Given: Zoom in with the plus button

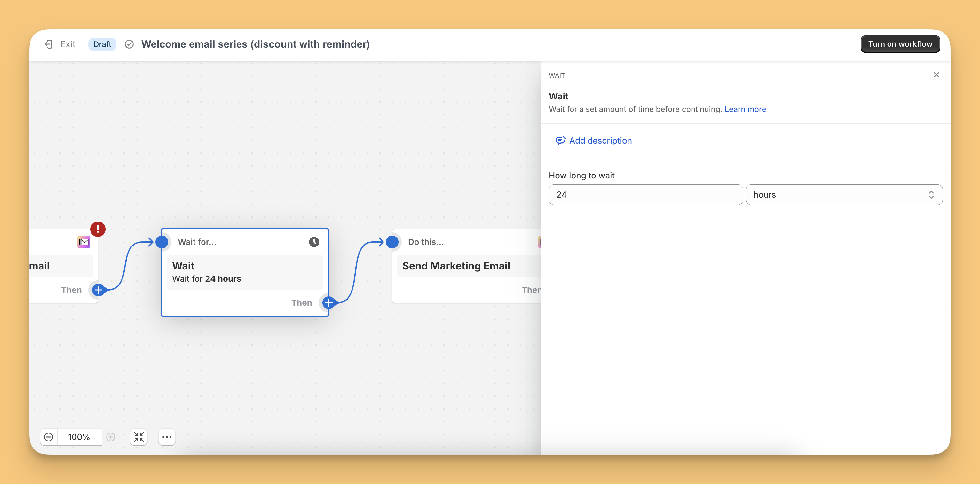Looking at the screenshot, I should click(x=111, y=437).
